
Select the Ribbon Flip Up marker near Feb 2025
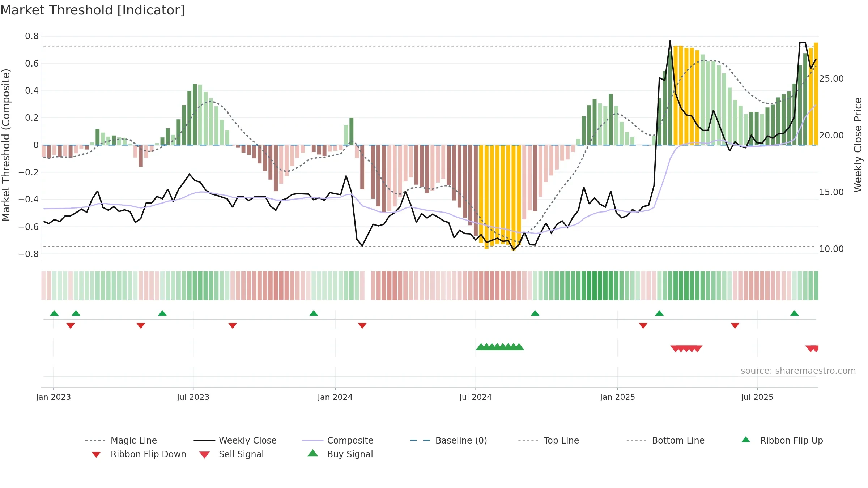[659, 313]
